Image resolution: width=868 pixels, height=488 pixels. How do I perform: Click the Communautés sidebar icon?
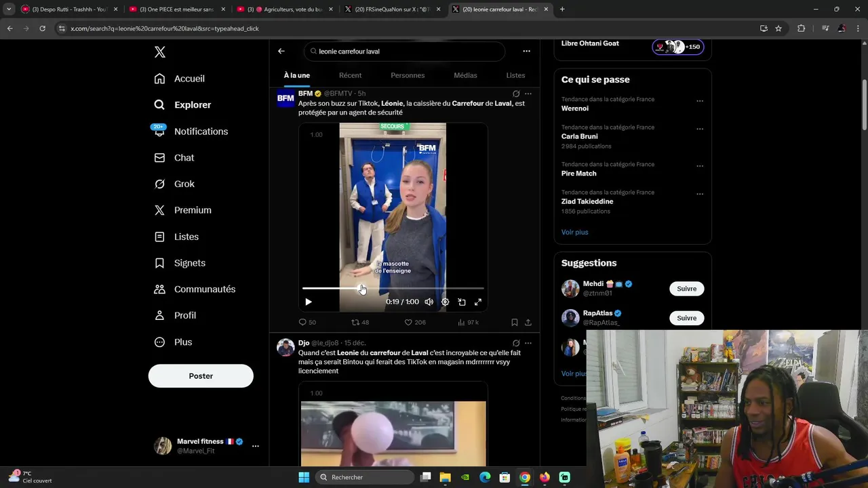(x=159, y=289)
